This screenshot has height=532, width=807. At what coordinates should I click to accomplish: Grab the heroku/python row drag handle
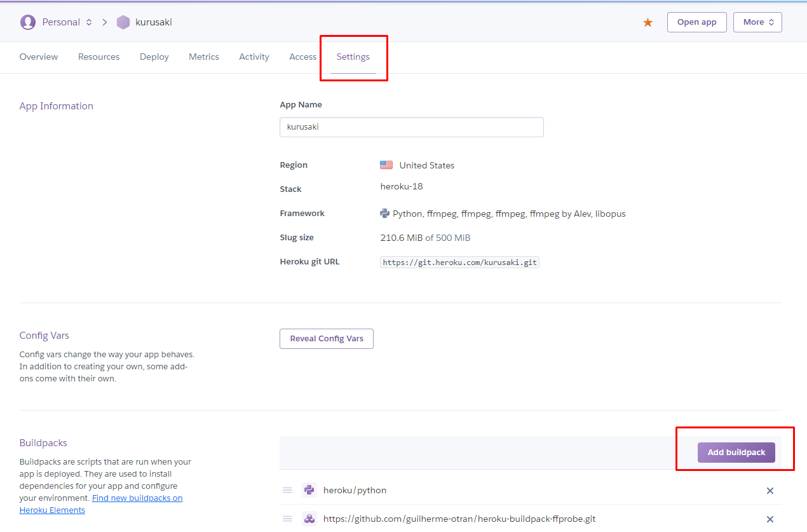tap(288, 490)
